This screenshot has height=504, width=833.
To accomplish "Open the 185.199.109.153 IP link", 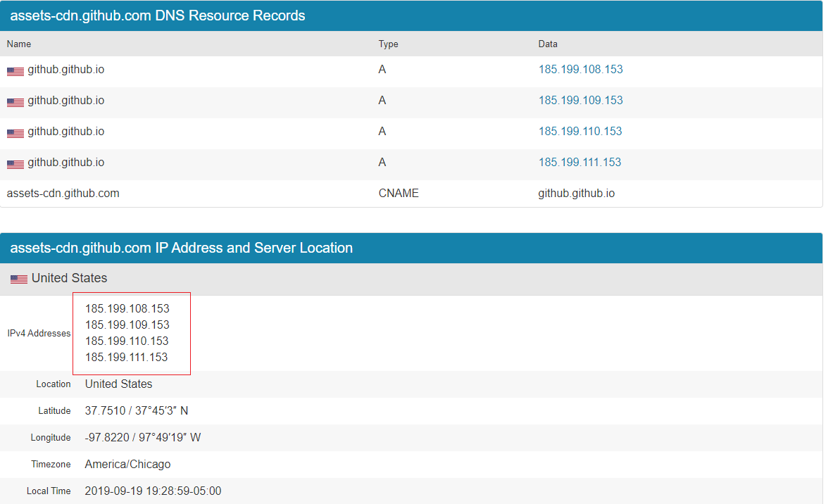I will point(580,101).
